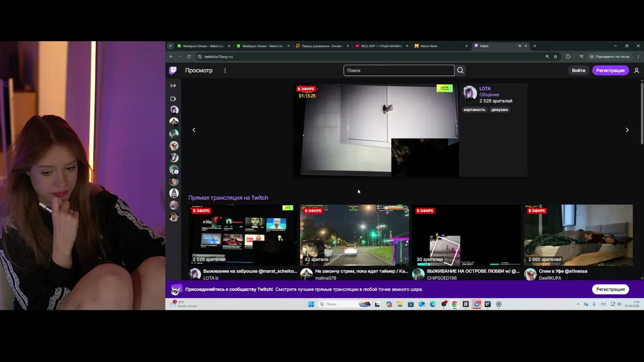This screenshot has height=362, width=644.
Task: Open the Windows Start menu
Action: [311, 304]
